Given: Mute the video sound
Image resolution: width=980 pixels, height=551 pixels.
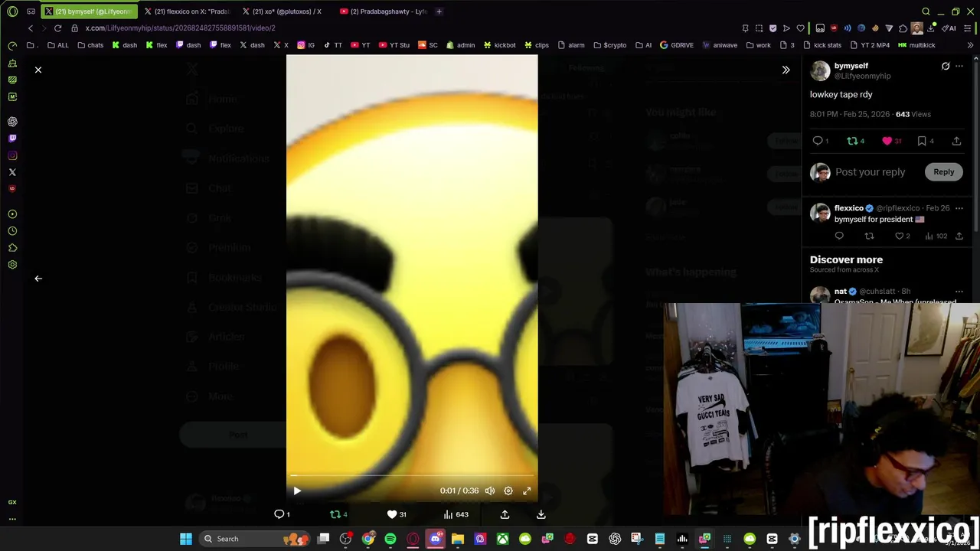Looking at the screenshot, I should [x=490, y=491].
